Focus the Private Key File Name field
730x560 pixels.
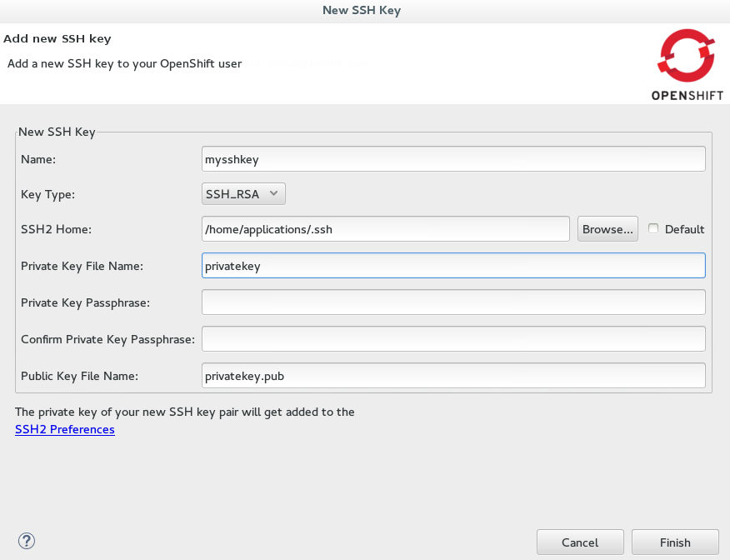pyautogui.click(x=453, y=266)
